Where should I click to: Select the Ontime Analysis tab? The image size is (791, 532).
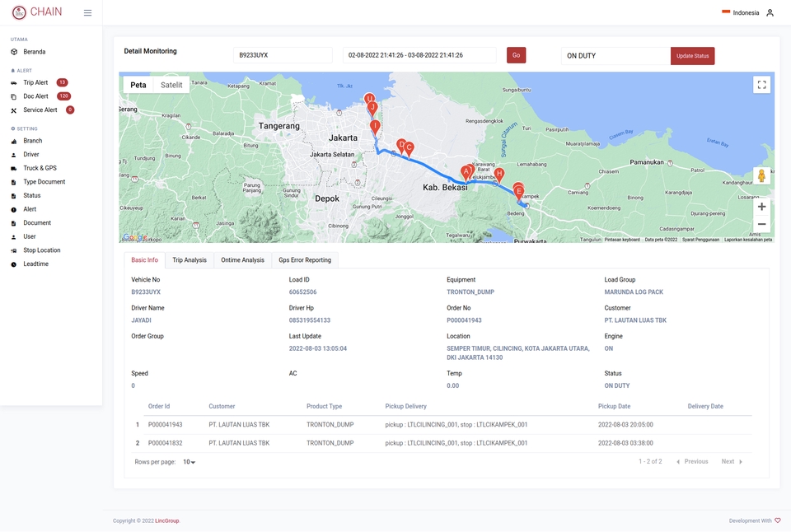242,260
